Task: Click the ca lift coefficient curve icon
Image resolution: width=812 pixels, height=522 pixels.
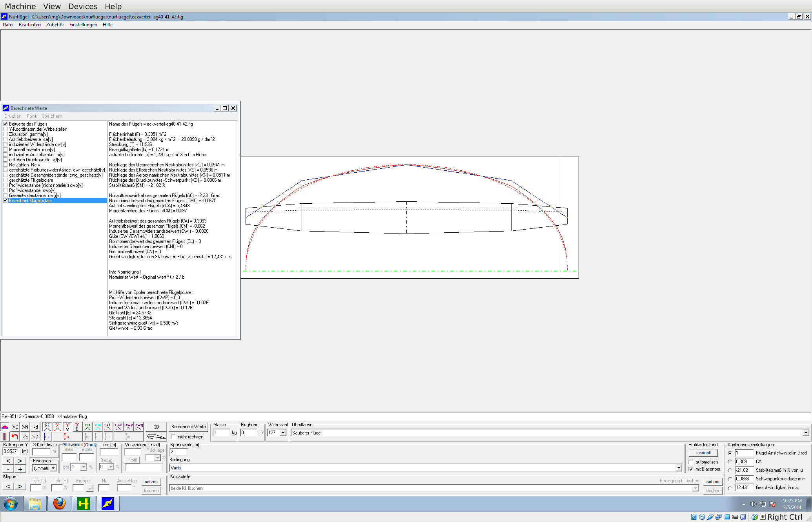Action: (x=87, y=427)
